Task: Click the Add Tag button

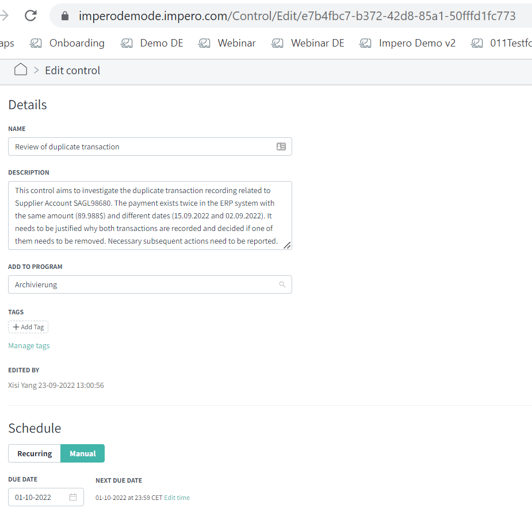Action: click(x=28, y=327)
